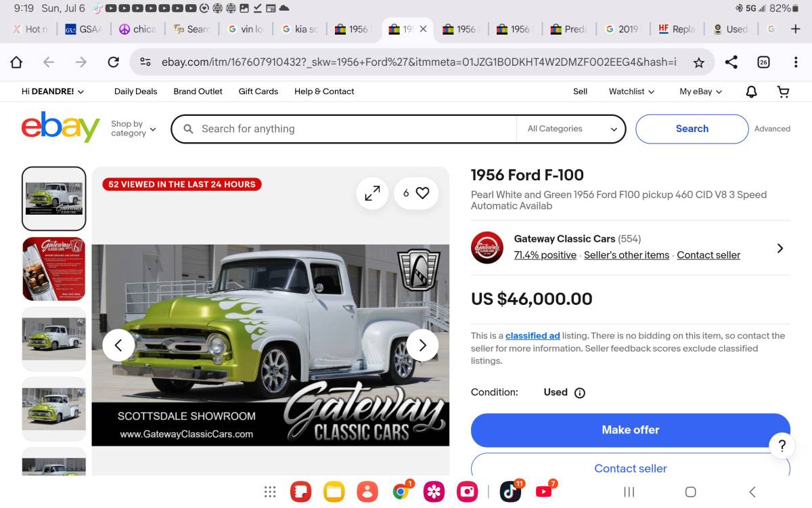Open Shop by category dropdown
The image size is (812, 508).
coord(133,129)
